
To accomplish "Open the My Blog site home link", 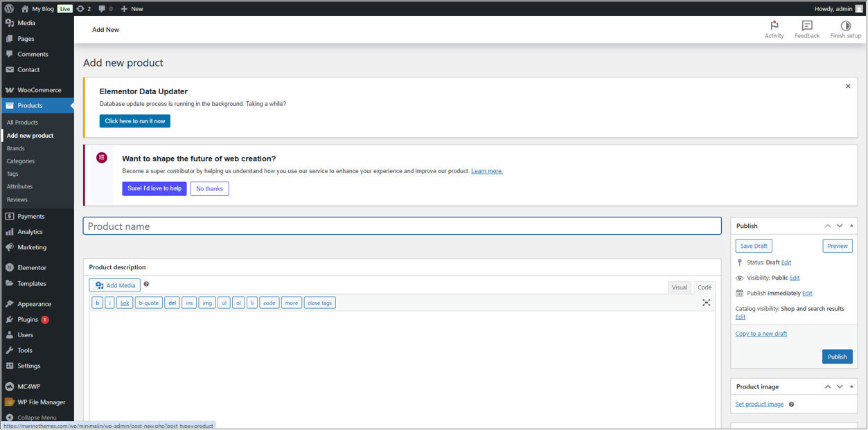I will tap(37, 8).
